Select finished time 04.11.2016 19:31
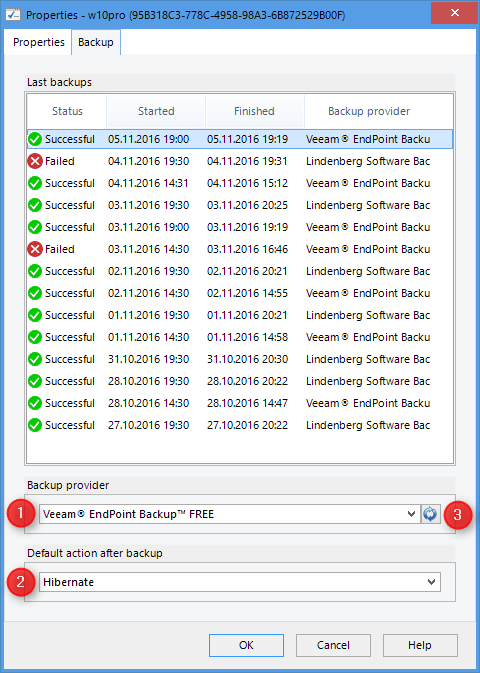 click(248, 161)
